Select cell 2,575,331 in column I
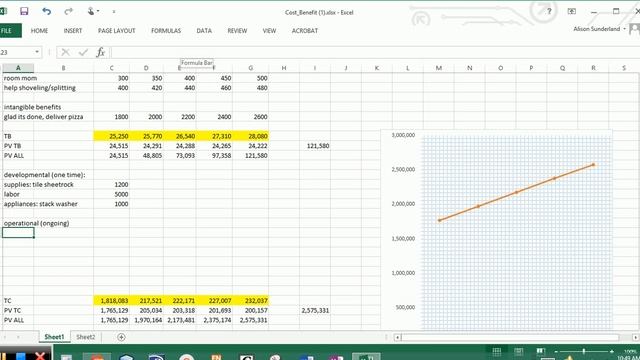The height and width of the screenshot is (360, 640). [315, 310]
